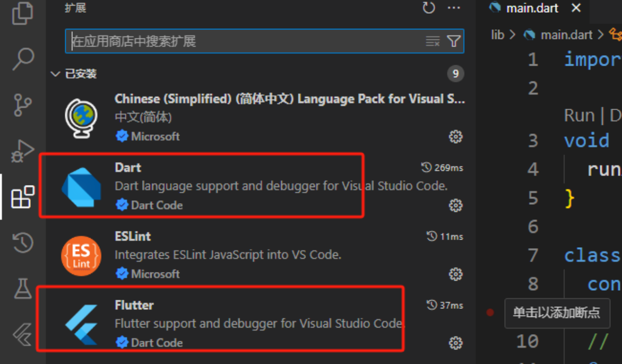Click the lib breadcrumb folder

(498, 34)
